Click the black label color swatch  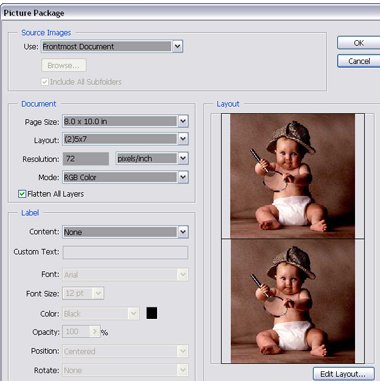152,313
